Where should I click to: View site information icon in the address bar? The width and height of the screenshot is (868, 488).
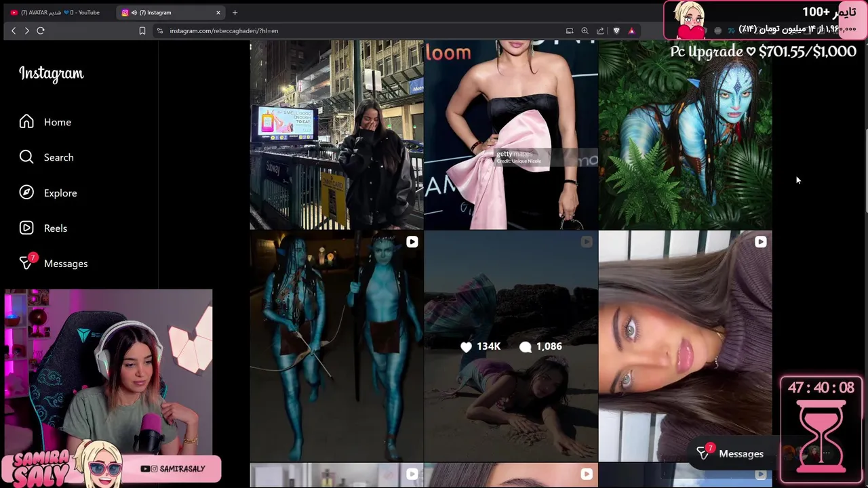point(159,30)
